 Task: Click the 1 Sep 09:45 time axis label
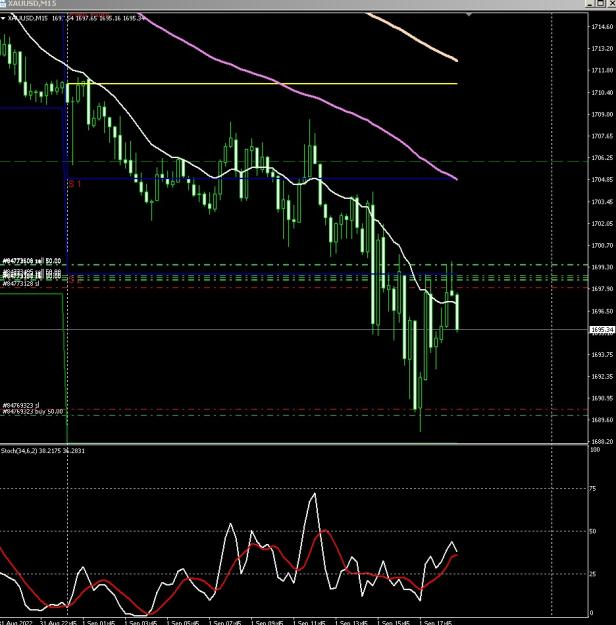[x=267, y=622]
